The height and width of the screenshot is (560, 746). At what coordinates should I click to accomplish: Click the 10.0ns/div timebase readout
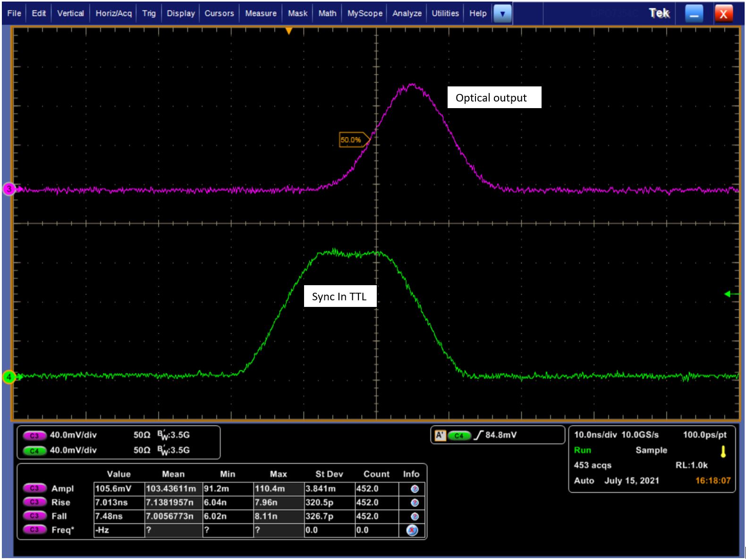595,434
